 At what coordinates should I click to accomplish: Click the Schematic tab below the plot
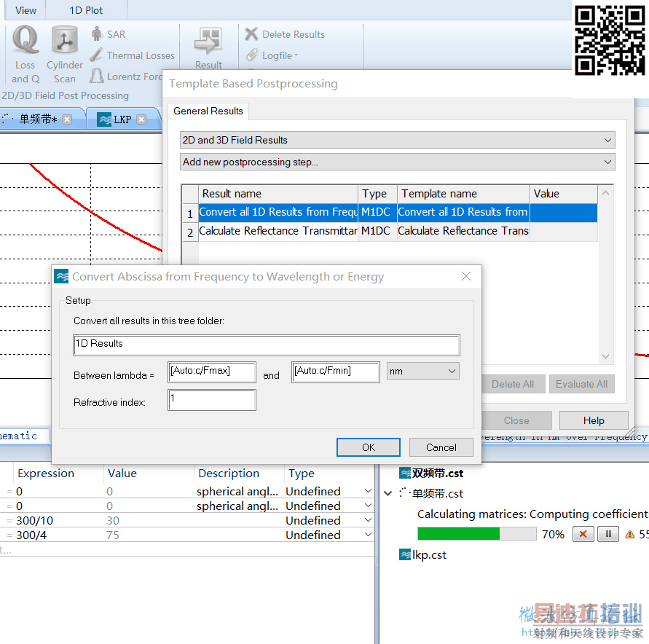[24, 436]
